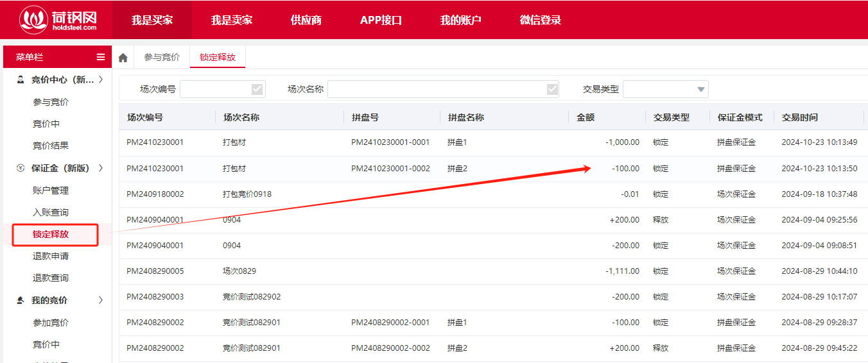This screenshot has height=363, width=868.
Task: Open 竞价结果 in the sidebar
Action: pos(51,146)
